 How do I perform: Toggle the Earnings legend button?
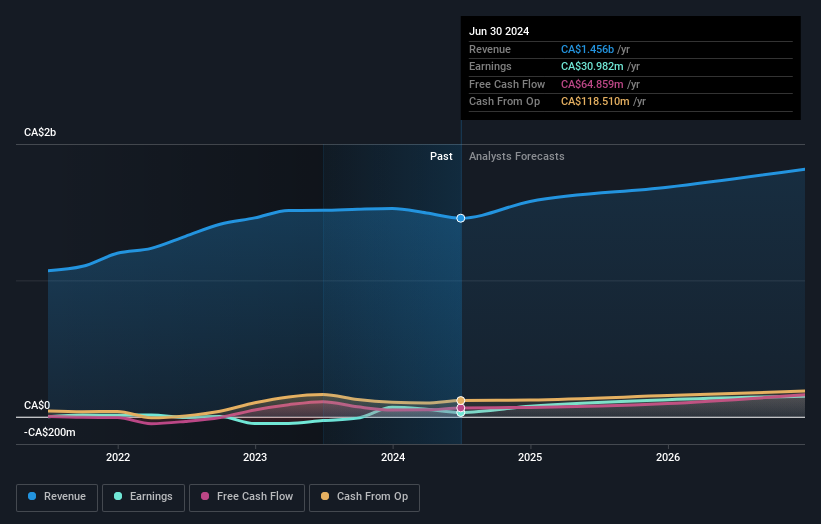pos(143,497)
